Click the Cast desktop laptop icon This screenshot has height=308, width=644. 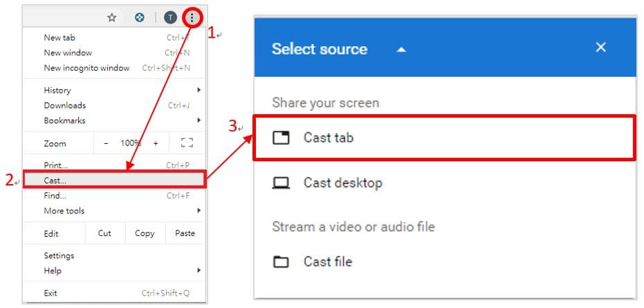coord(281,183)
